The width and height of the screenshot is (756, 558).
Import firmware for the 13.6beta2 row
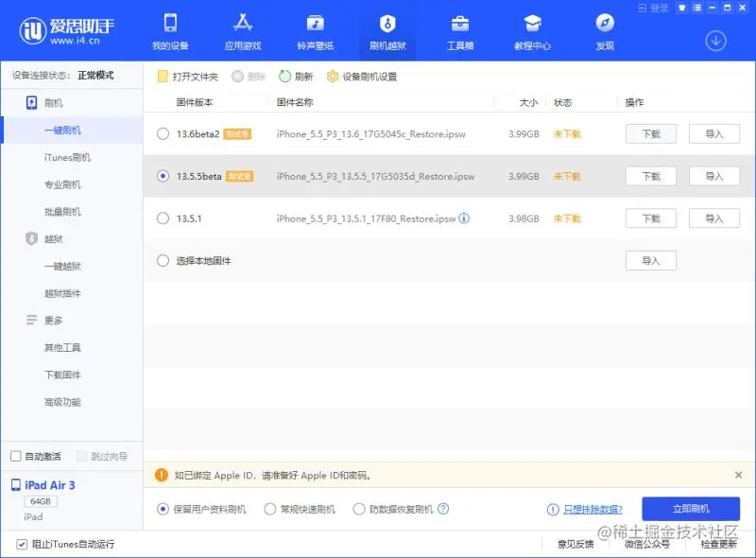[714, 133]
